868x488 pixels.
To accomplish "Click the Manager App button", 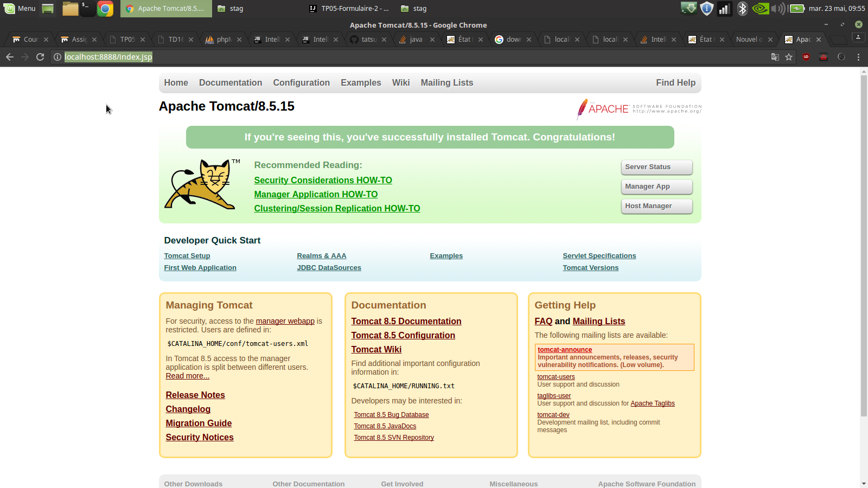I will [x=656, y=187].
